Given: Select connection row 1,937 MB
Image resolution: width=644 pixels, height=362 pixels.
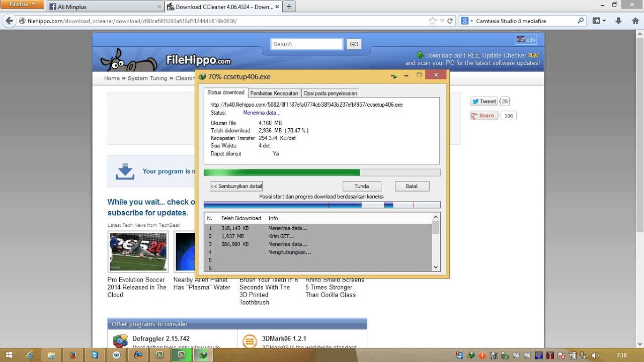Looking at the screenshot, I should click(x=318, y=236).
